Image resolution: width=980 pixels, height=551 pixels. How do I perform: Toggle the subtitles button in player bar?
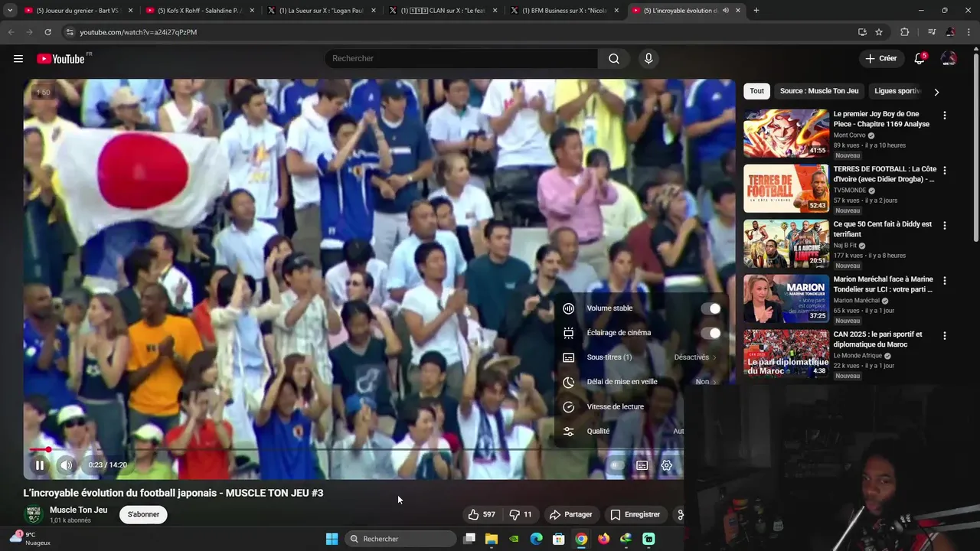tap(642, 465)
